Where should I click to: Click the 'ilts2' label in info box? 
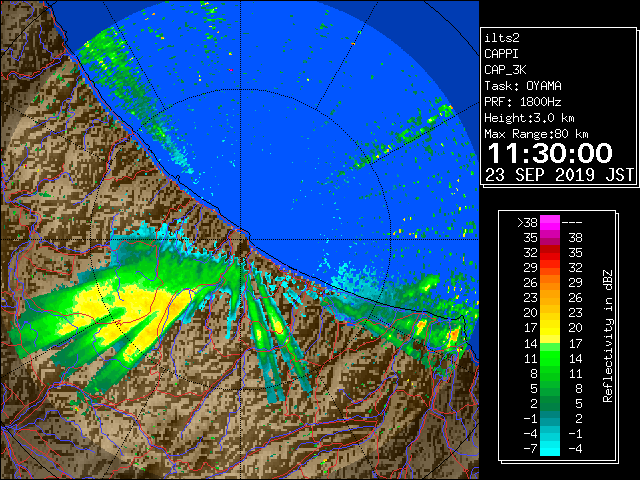[502, 38]
